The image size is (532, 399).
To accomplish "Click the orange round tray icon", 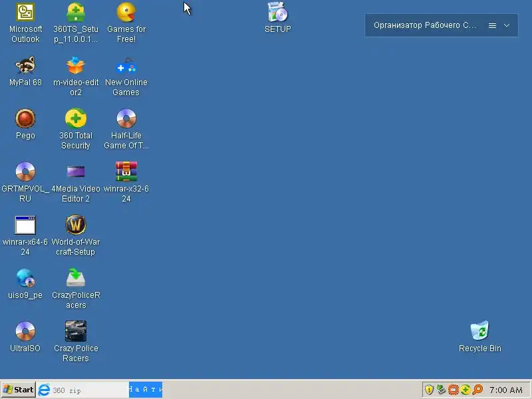I will click(x=454, y=390).
